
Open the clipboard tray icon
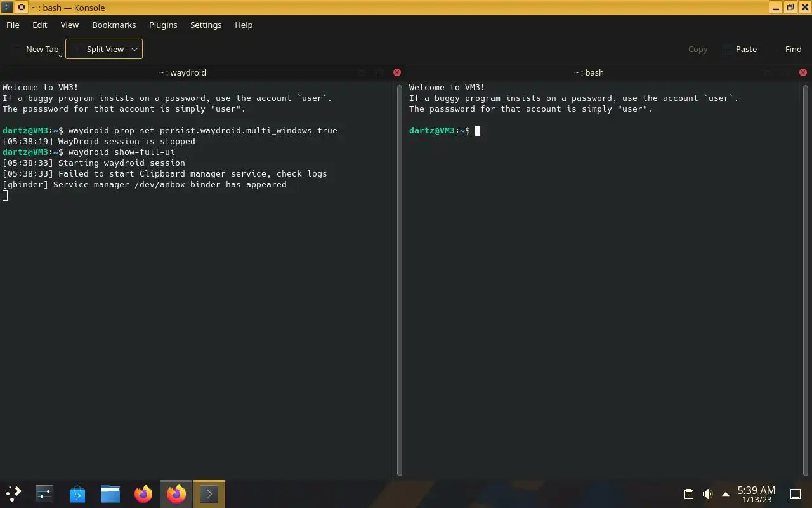[x=688, y=494]
